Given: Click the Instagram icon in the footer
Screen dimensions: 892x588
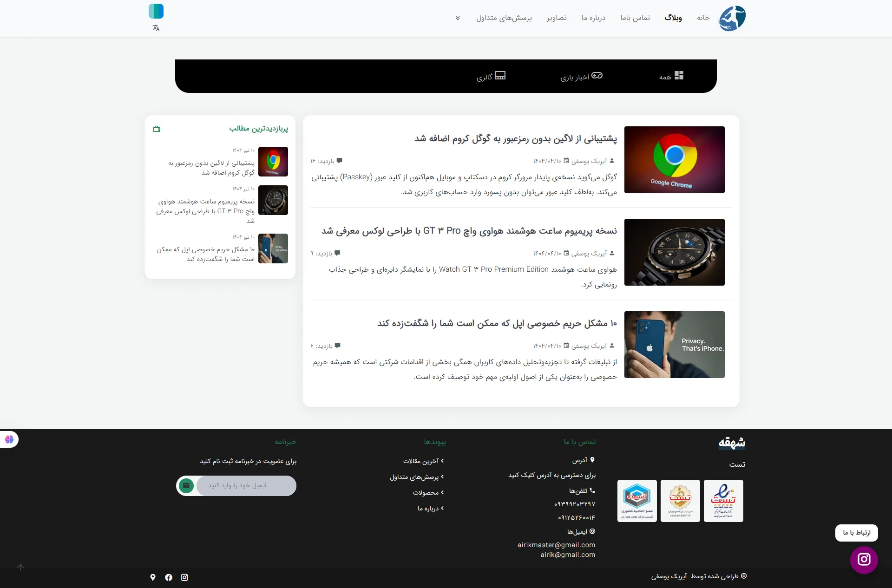Looking at the screenshot, I should coord(184,577).
